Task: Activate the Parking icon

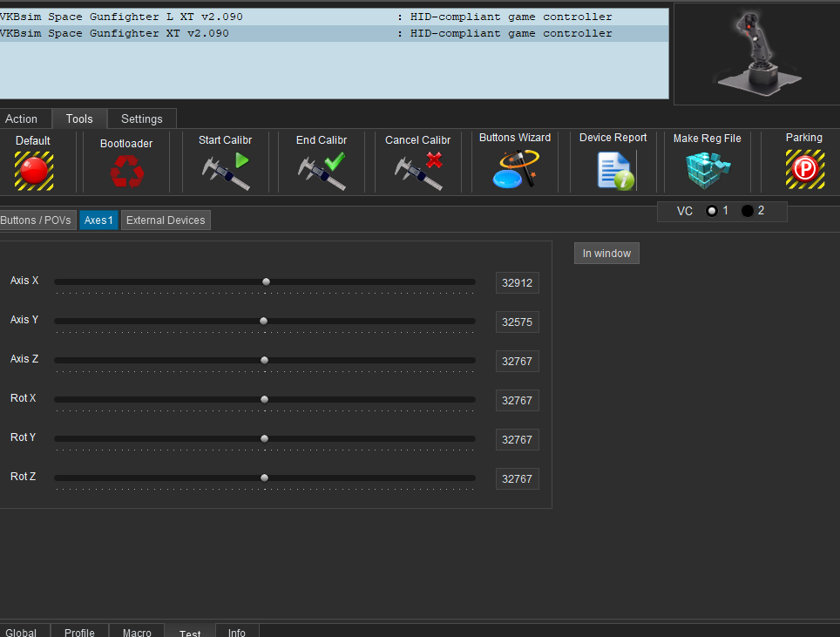Action: (x=804, y=169)
